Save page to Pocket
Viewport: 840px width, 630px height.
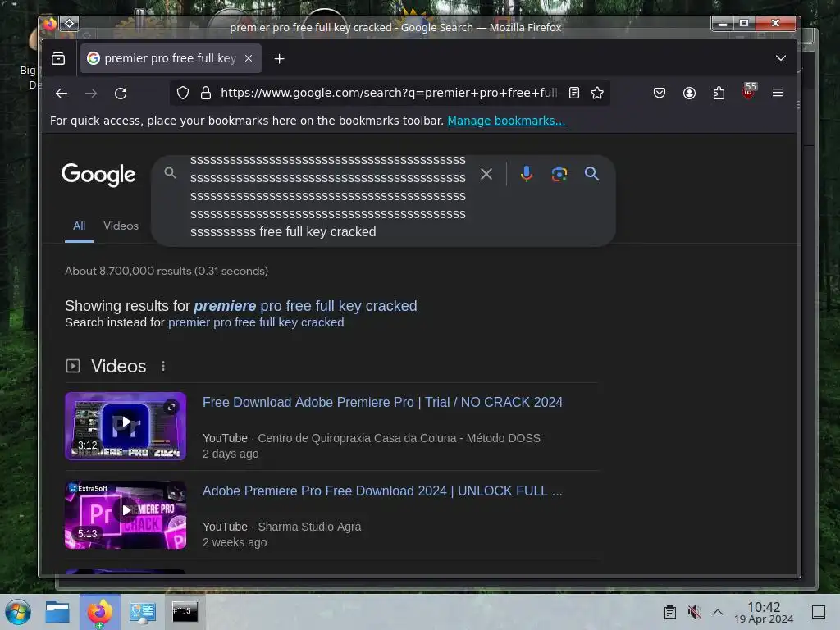660,94
